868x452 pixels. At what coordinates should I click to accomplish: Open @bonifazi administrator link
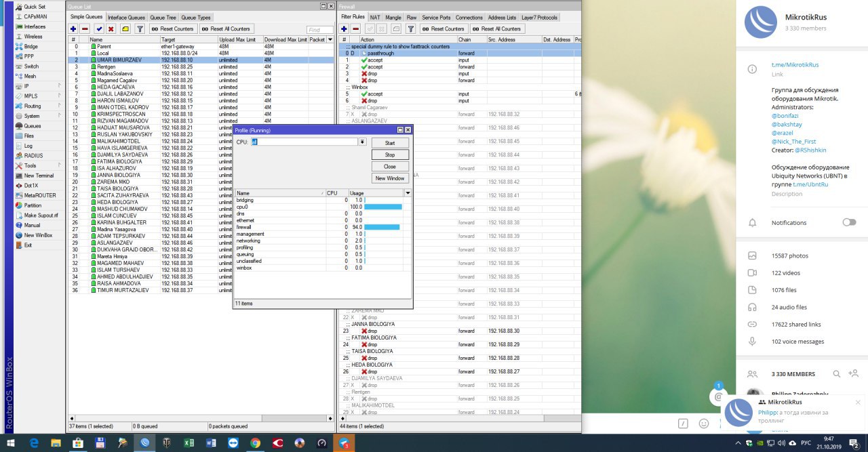click(785, 116)
